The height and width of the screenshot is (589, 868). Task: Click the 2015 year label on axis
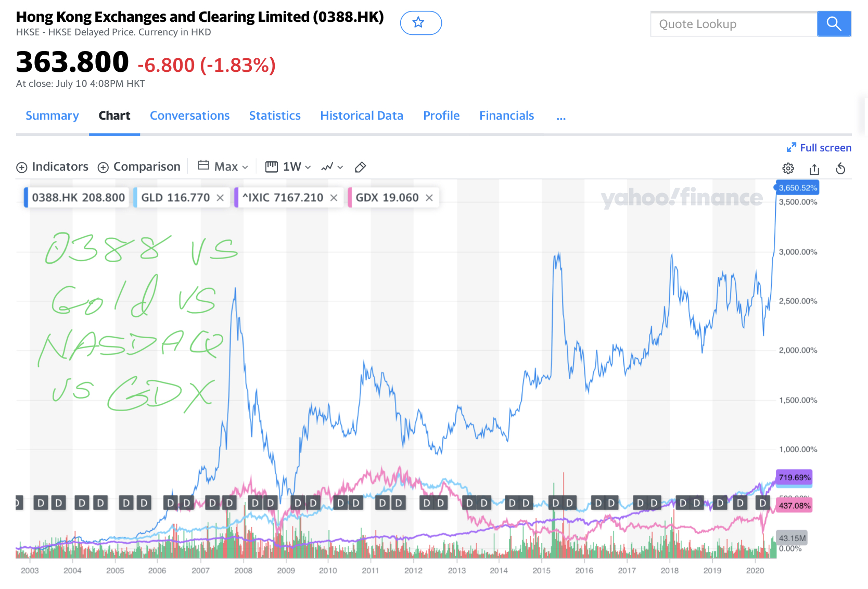tap(541, 571)
